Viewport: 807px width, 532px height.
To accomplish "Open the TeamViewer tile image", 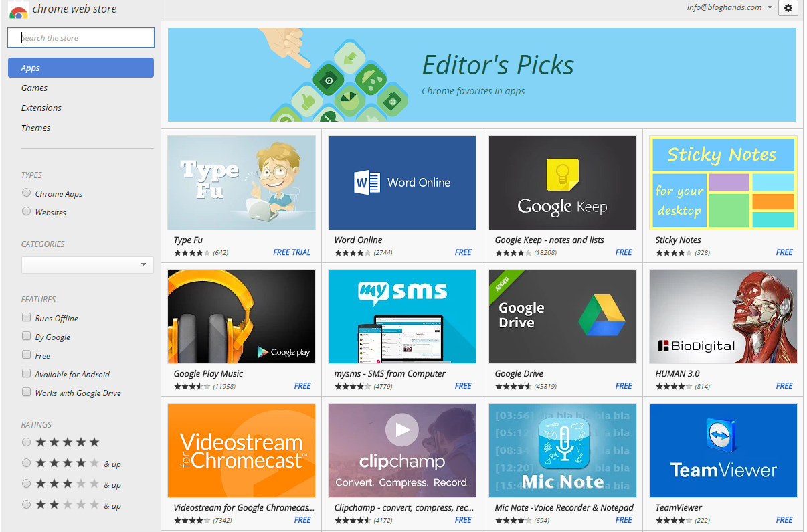I will pos(723,450).
